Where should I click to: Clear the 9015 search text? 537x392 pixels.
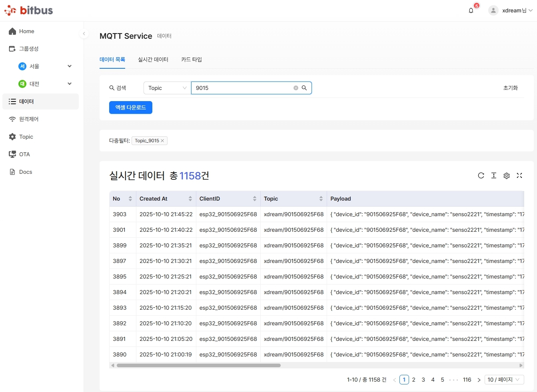pyautogui.click(x=296, y=88)
